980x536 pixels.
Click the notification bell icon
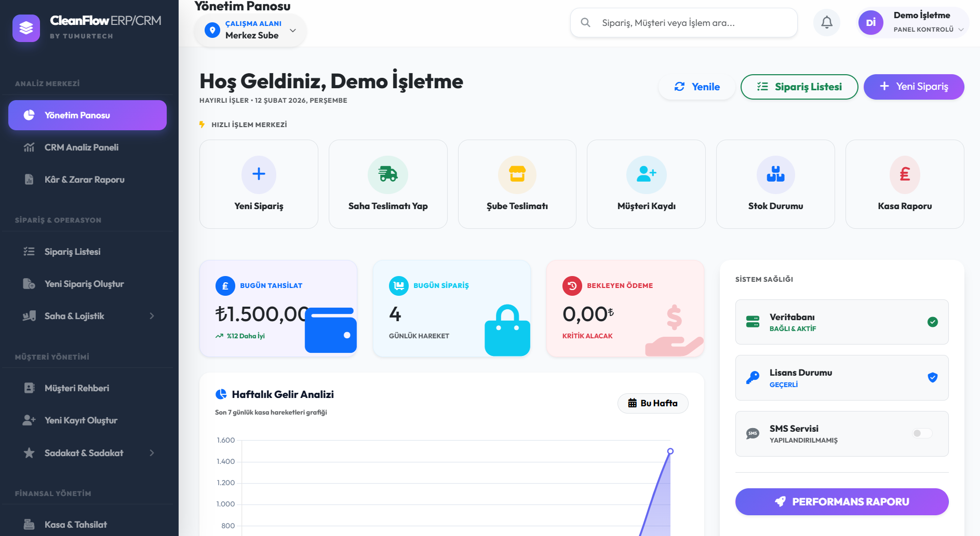(826, 22)
